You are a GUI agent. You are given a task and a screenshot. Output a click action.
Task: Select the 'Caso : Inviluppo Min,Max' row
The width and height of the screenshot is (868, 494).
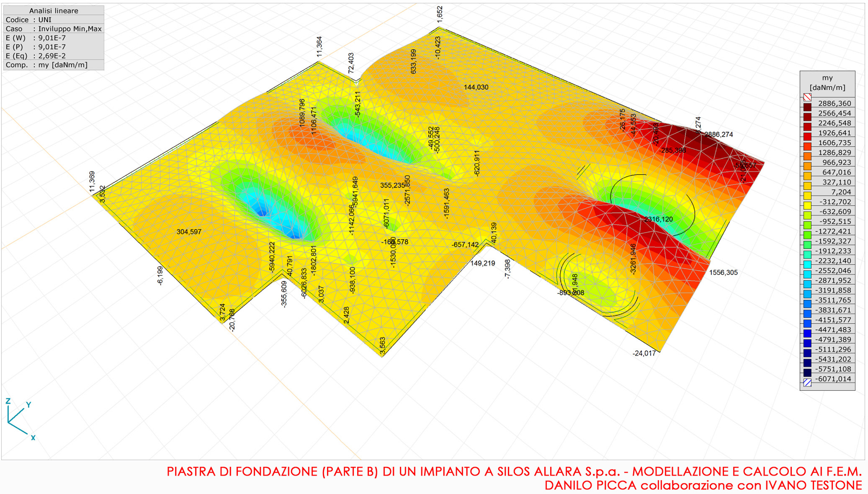coord(54,29)
